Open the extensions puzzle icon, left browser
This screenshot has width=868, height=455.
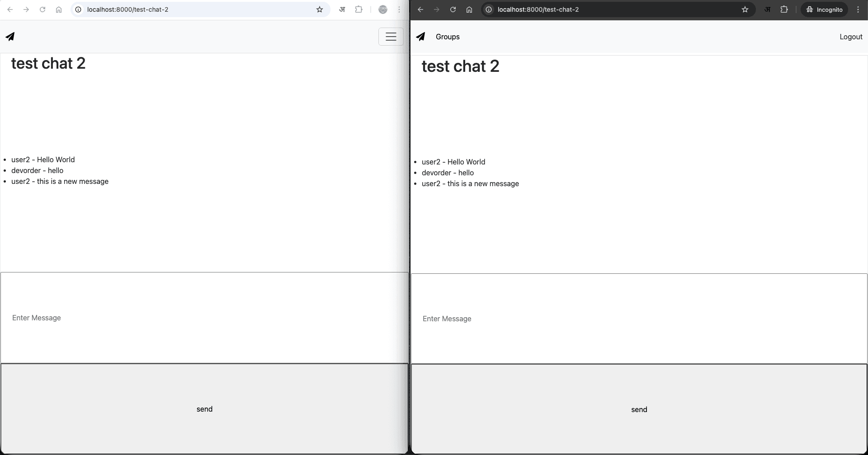point(359,9)
